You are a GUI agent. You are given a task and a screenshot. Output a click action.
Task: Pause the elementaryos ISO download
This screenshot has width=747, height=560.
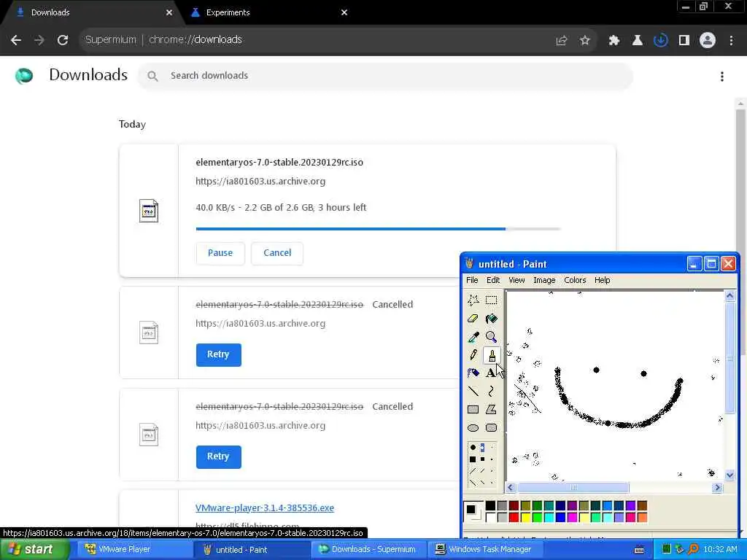[x=220, y=253]
